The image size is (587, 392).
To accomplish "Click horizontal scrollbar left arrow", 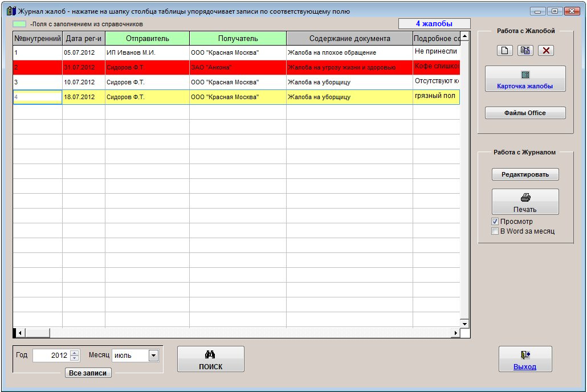I will [20, 333].
